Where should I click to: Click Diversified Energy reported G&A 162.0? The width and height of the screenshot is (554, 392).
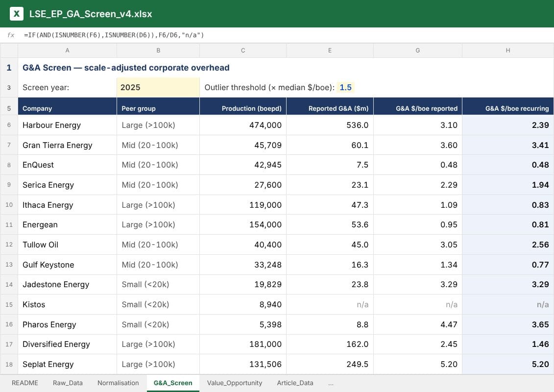click(330, 344)
